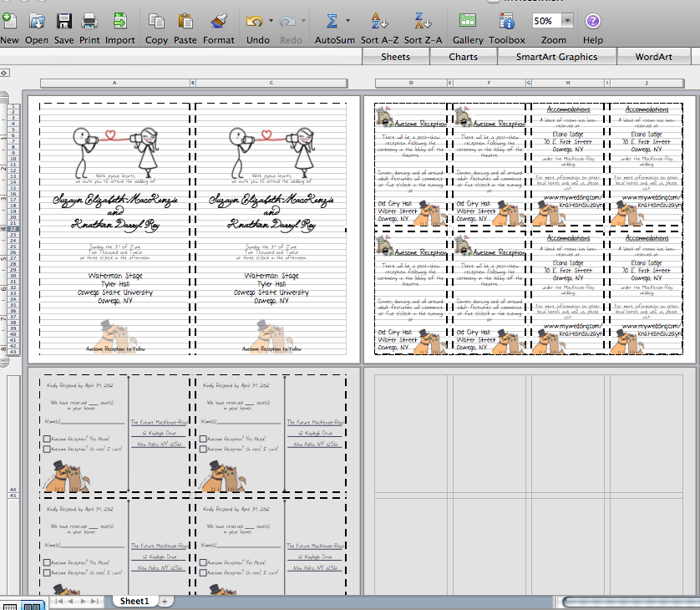Select row 44 header

click(x=13, y=490)
